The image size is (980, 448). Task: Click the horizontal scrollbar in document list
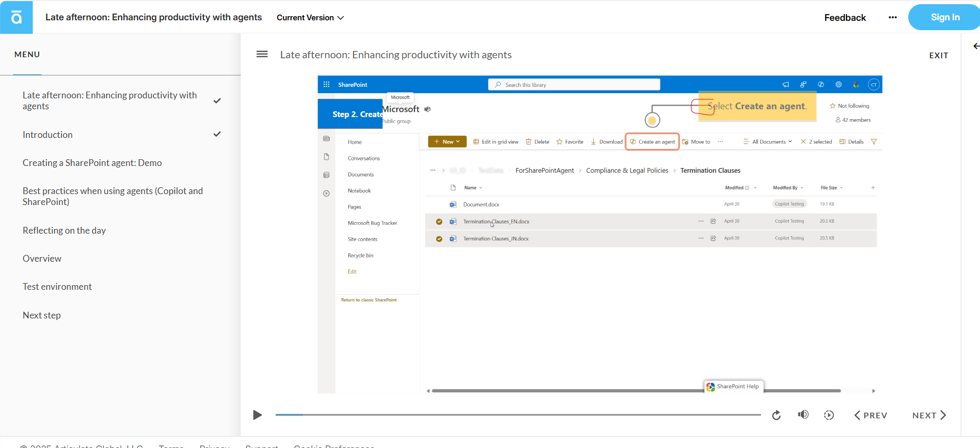[x=636, y=391]
